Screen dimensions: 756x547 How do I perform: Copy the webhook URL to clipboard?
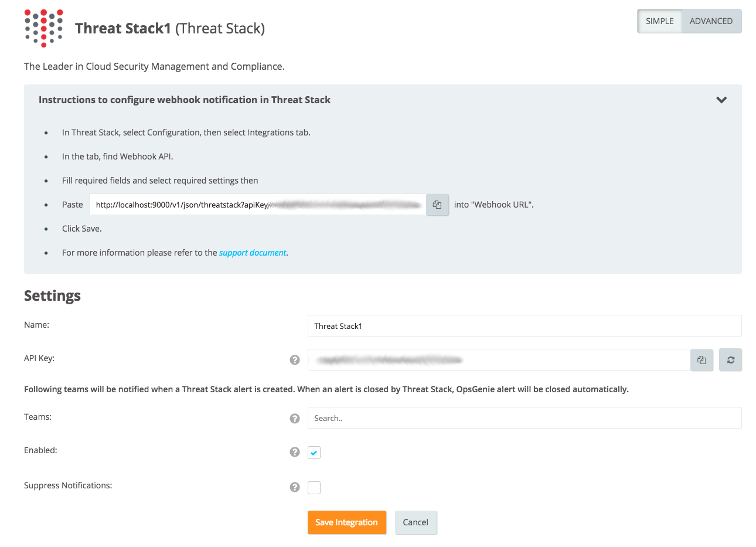[437, 205]
